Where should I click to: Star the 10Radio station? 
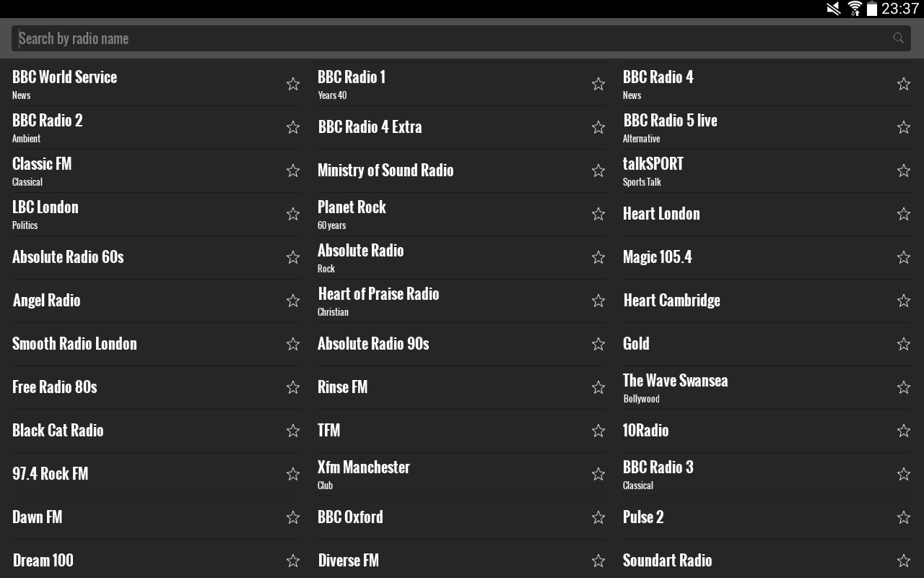click(904, 431)
